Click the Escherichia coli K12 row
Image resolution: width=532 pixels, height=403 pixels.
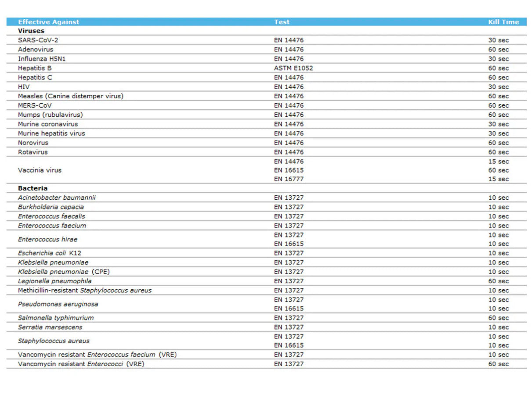pos(49,253)
